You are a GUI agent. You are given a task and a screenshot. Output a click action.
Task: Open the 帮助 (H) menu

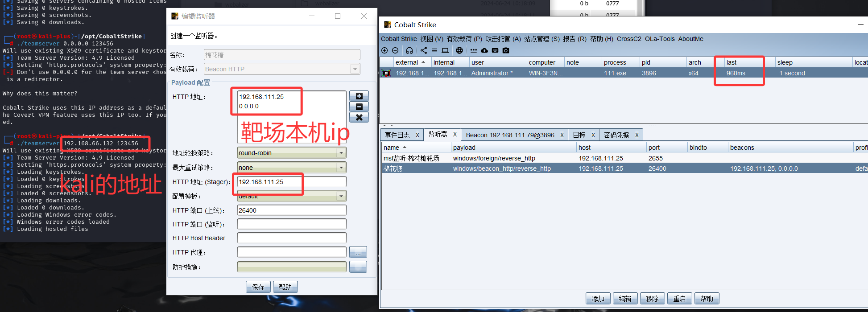coord(602,39)
